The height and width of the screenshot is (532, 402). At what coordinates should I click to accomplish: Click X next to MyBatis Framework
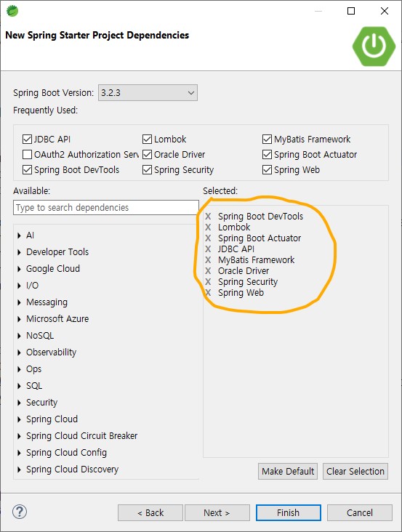[x=208, y=260]
